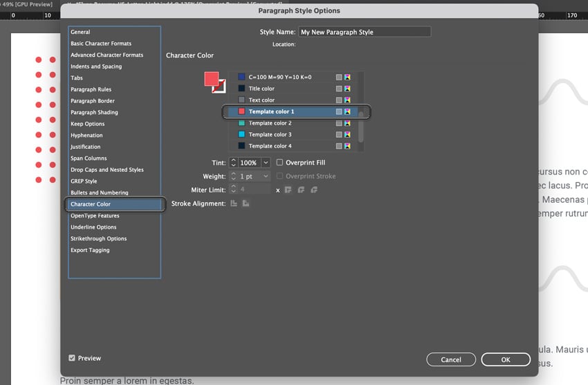588x385 pixels.
Task: Click the gray process square for Template color 3
Action: (339, 134)
